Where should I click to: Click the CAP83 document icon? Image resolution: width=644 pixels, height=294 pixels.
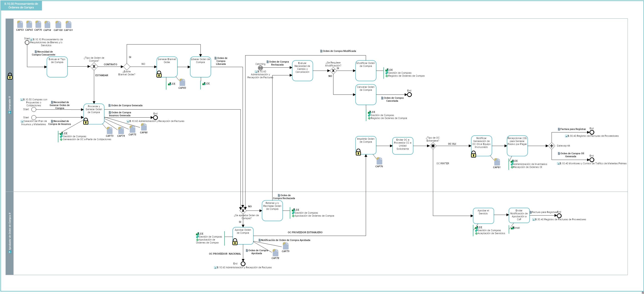point(182,82)
